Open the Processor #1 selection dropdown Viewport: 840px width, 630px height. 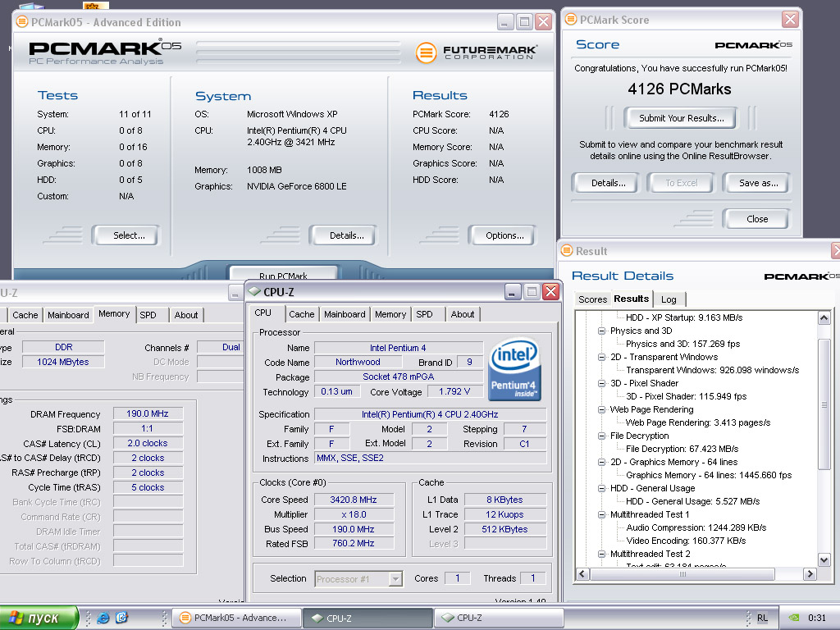click(x=395, y=579)
